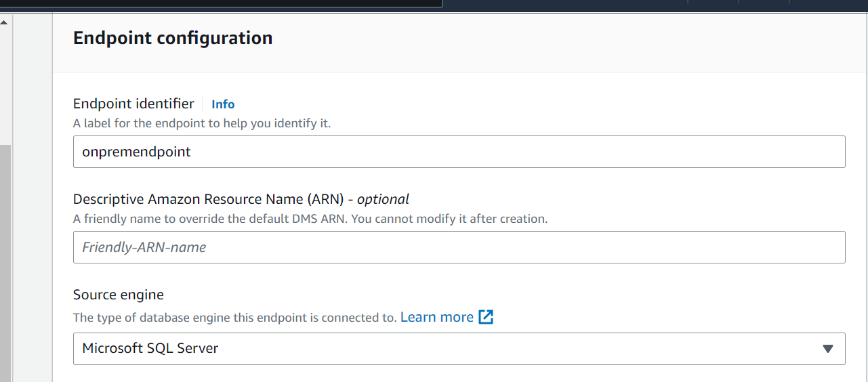Click the Friendly-ARN-name input field
Viewport: 868px width, 382px height.
point(459,247)
